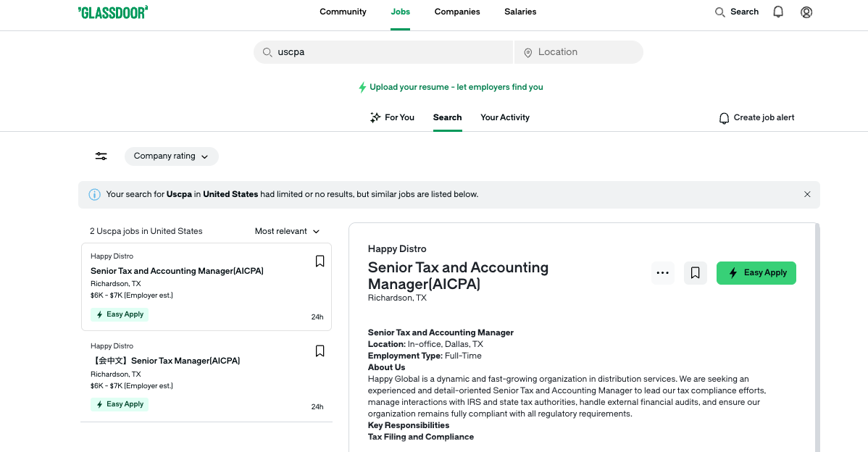Bookmark Senior Tax and Accounting Manager card
The height and width of the screenshot is (452, 868).
[x=320, y=261]
